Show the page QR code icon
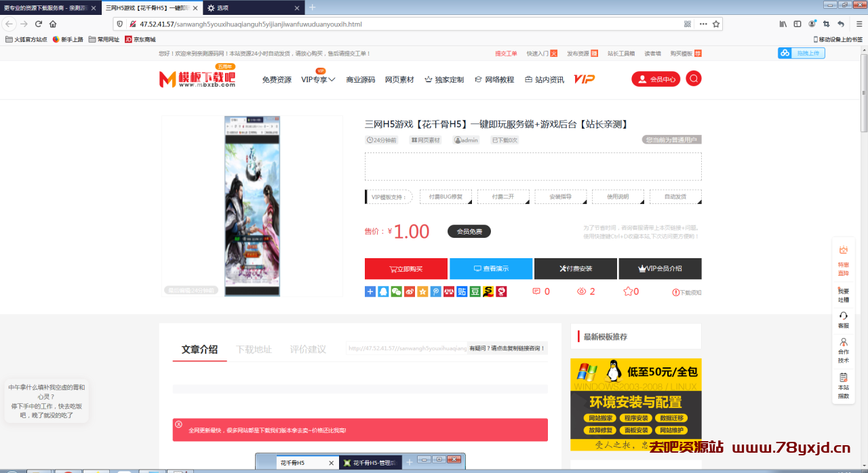The width and height of the screenshot is (868, 473). [688, 24]
